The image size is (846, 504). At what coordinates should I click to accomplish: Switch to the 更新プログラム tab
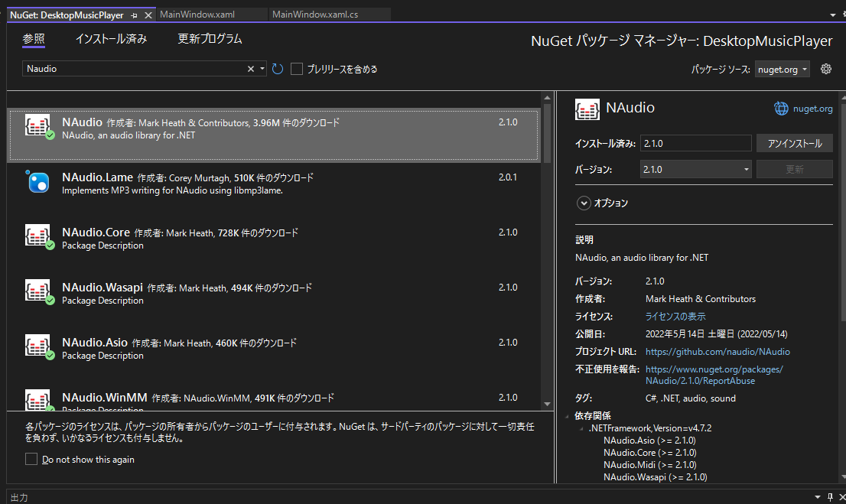click(210, 39)
